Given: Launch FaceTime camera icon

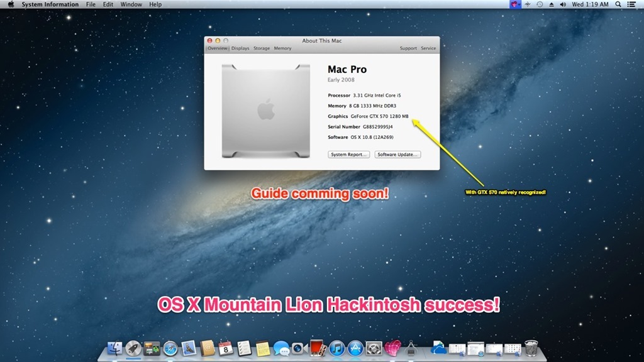Looking at the screenshot, I should (x=300, y=348).
